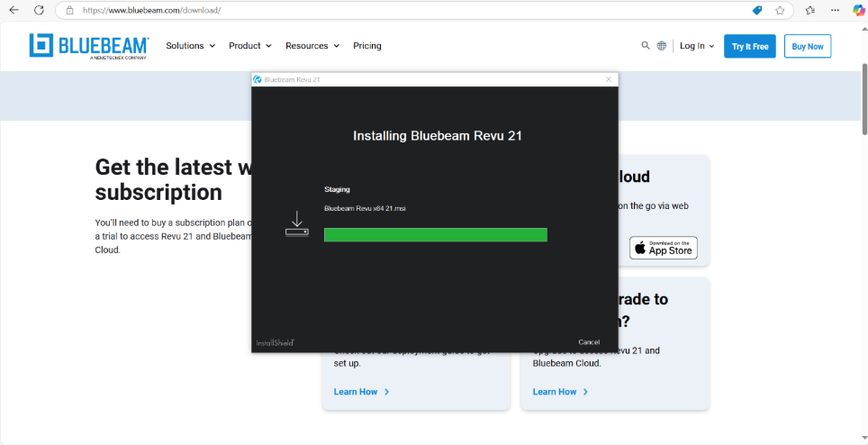Open the Copilot icon in browser toolbar
Screen dimensions: 868x445
pos(858,10)
